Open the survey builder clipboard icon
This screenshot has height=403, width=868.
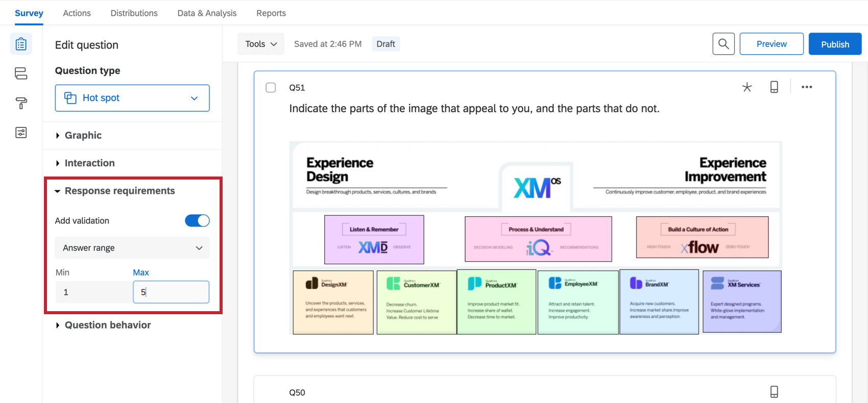(21, 44)
